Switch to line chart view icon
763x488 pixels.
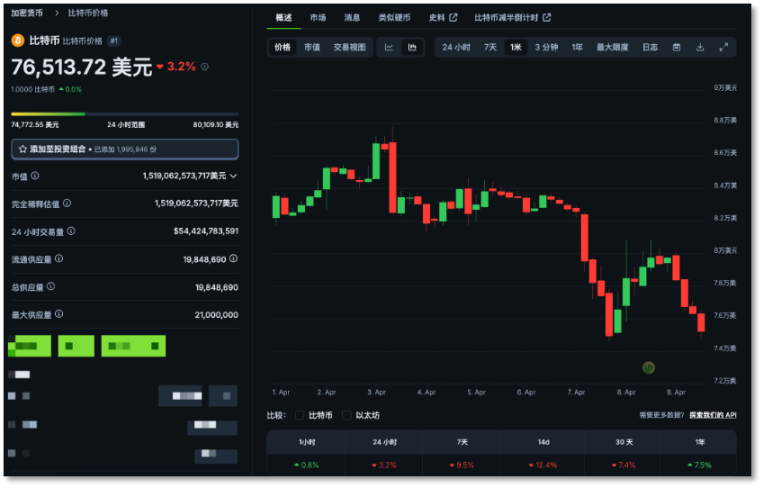(389, 47)
